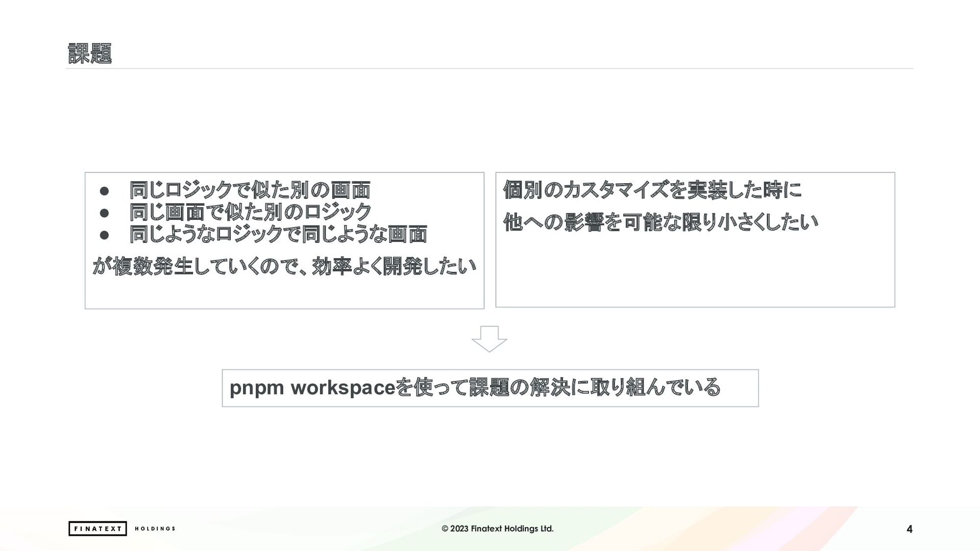The image size is (980, 551).
Task: Select bullet 同じようなロジックで同じような画面
Action: (x=278, y=234)
